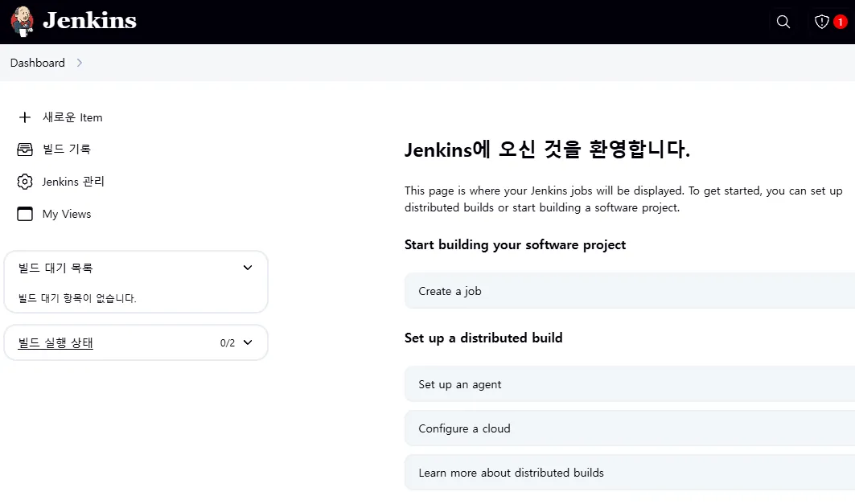The image size is (855, 504).
Task: Click the Jenkins title text in the header
Action: [89, 21]
